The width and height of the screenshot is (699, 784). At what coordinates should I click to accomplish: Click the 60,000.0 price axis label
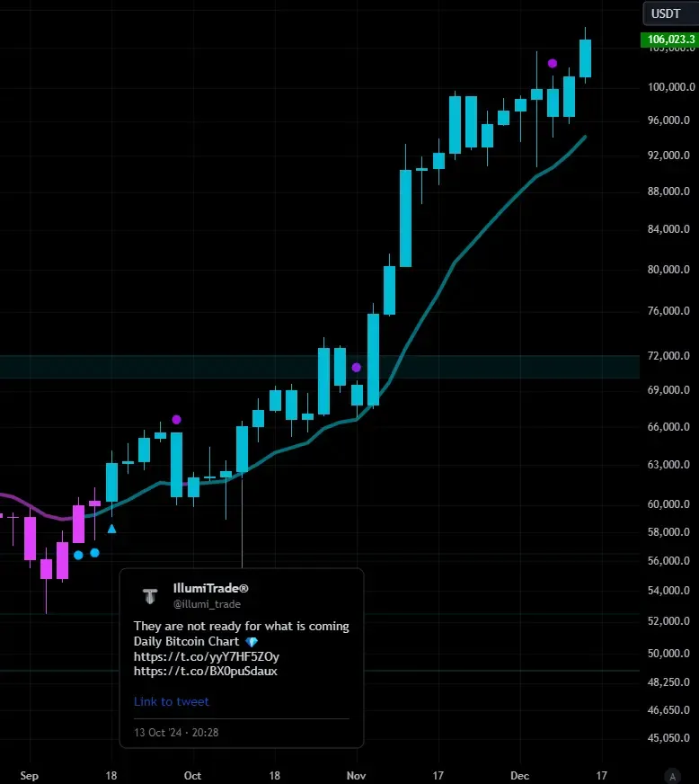tap(668, 504)
